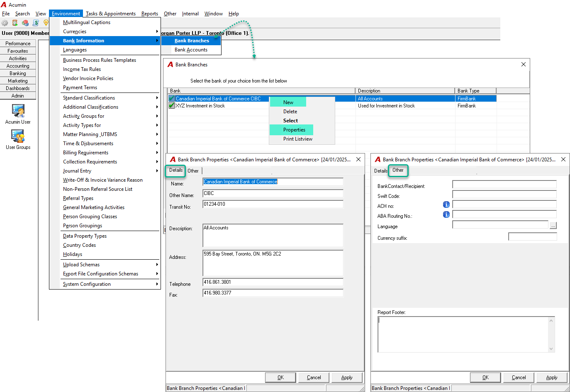Click the dollar scroll toolbar icon
570x392 pixels.
click(36, 23)
